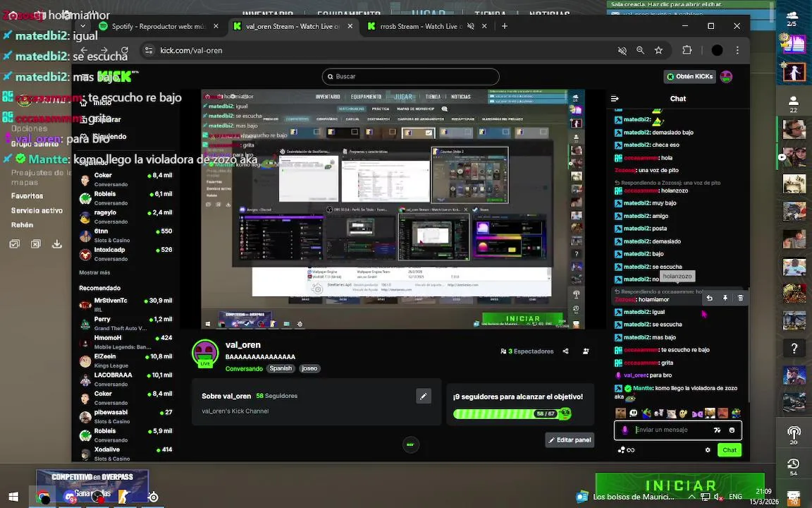Image resolution: width=812 pixels, height=508 pixels.
Task: Open the browser extensions puzzle icon
Action: (687, 50)
